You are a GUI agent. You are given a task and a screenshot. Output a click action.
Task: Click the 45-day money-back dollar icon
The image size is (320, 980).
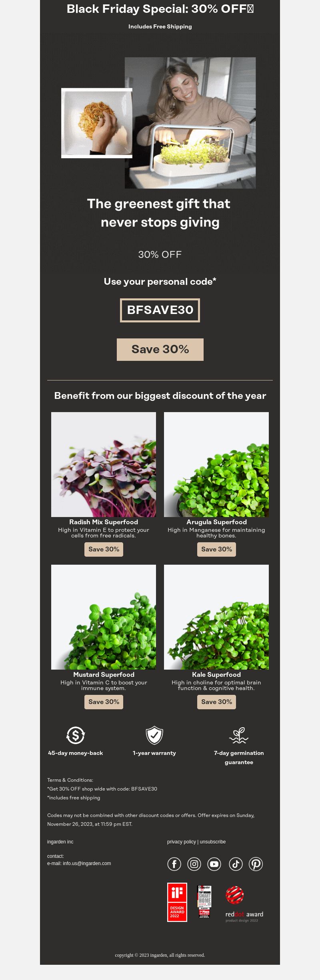click(x=76, y=735)
